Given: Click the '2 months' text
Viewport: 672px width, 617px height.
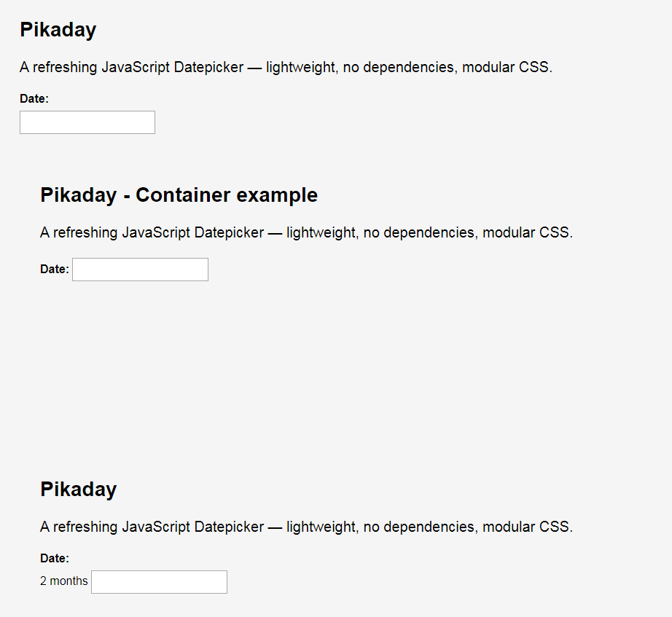Looking at the screenshot, I should coord(64,581).
